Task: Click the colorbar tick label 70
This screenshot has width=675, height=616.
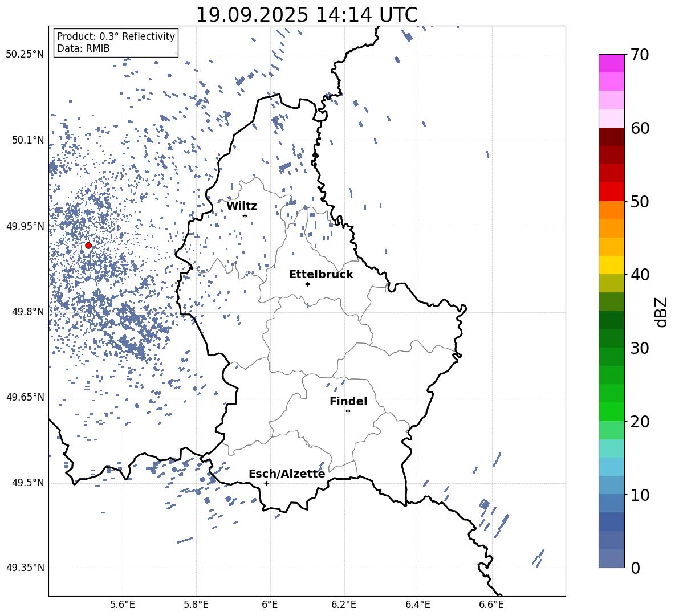Action: coord(640,55)
